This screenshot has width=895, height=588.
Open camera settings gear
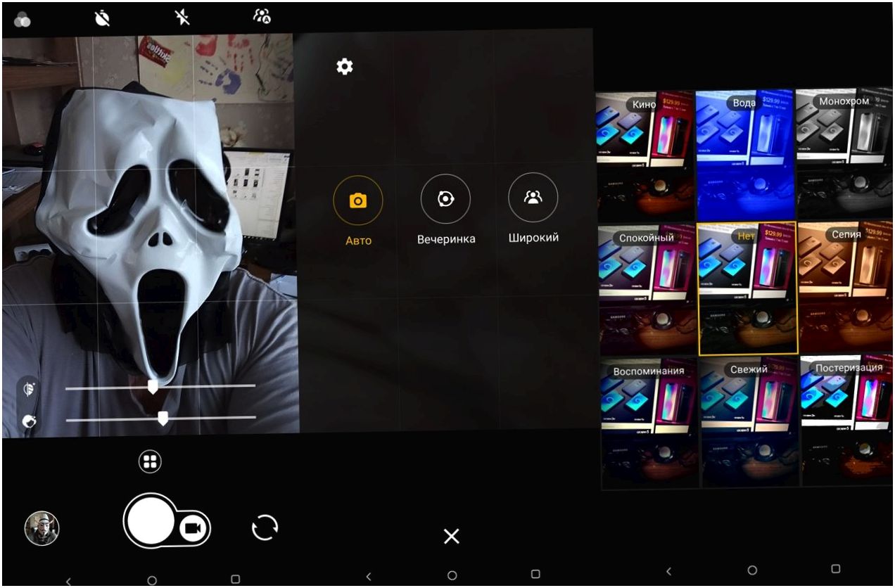(x=345, y=67)
